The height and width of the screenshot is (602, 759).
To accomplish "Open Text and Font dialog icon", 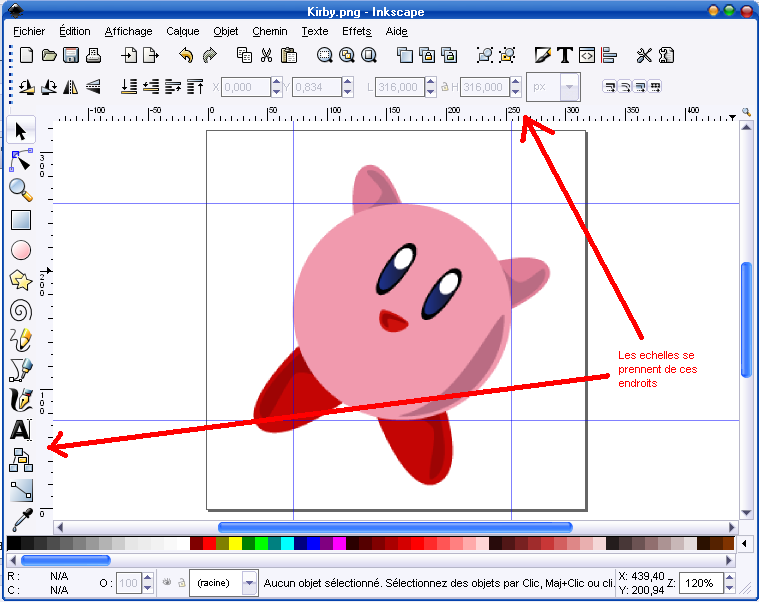I will [x=565, y=55].
